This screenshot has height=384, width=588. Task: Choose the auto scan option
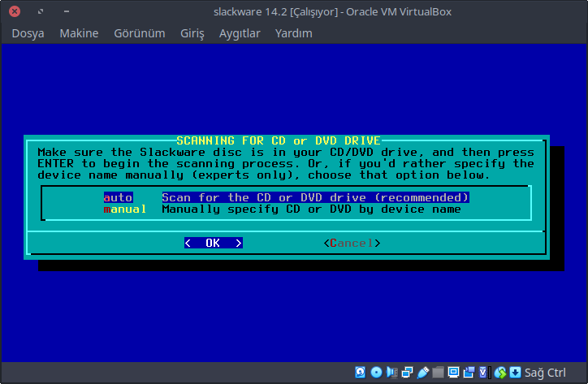(118, 197)
